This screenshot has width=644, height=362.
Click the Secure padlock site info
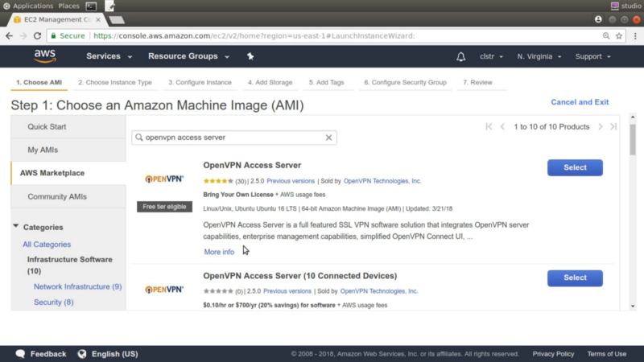point(68,35)
